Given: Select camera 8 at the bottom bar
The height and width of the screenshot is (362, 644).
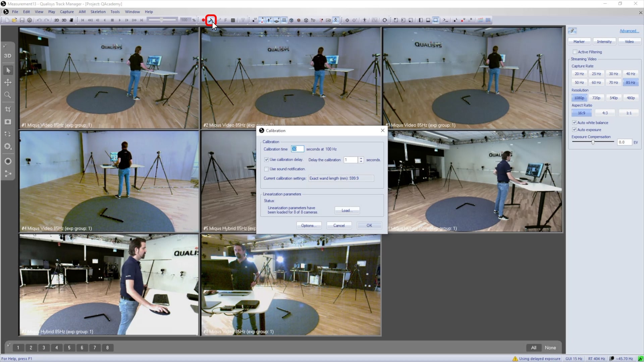Looking at the screenshot, I should coord(107,348).
